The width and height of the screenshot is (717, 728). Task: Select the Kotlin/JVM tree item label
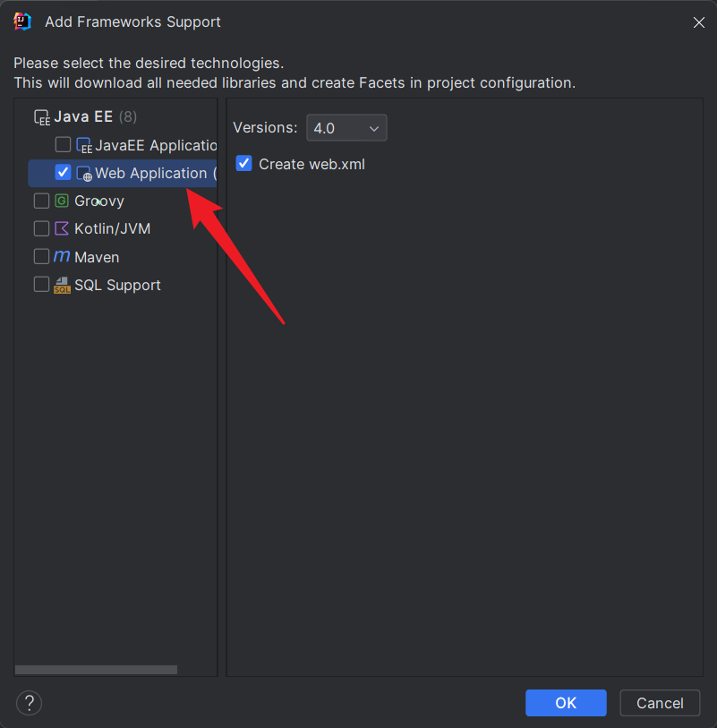pyautogui.click(x=112, y=229)
